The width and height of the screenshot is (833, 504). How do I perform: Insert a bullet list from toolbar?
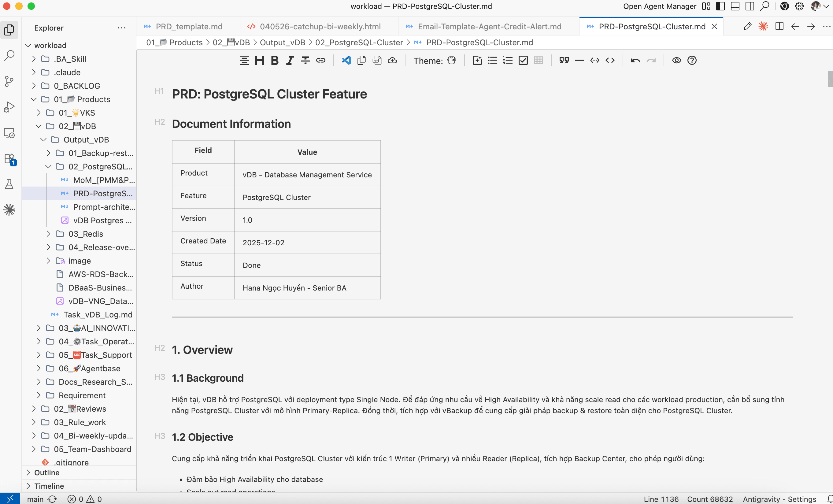click(x=493, y=61)
